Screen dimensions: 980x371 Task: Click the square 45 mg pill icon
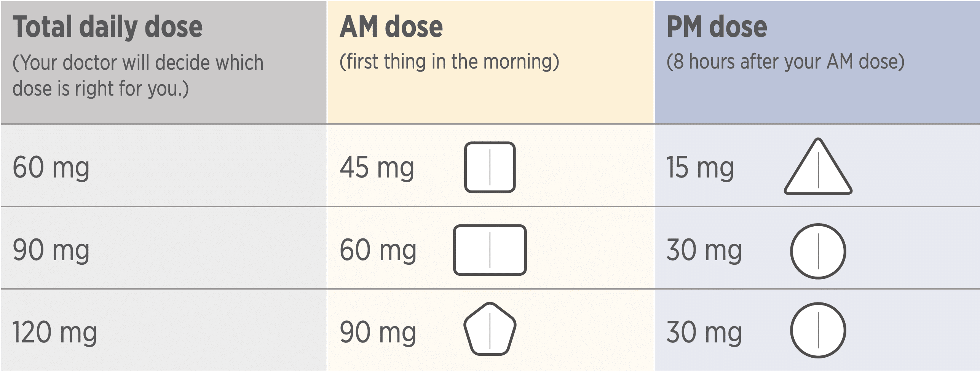[490, 167]
